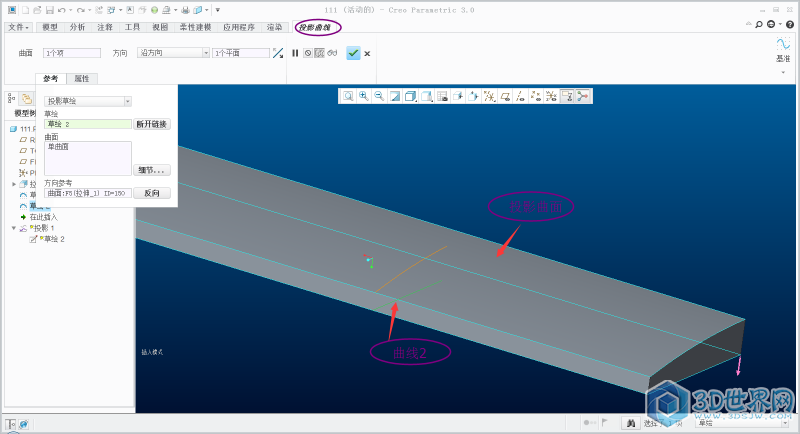800x434 pixels.
Task: Pause the projection curve feature
Action: (295, 53)
